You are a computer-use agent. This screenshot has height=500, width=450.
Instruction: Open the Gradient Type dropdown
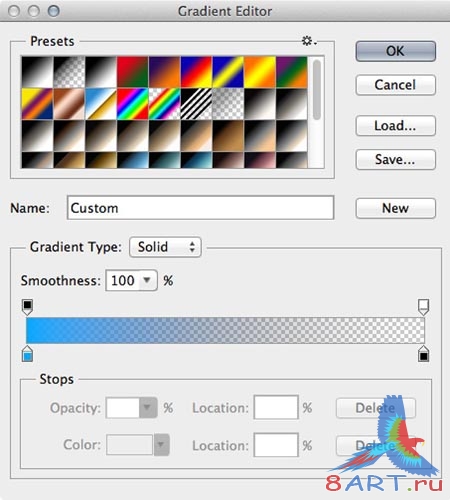pyautogui.click(x=165, y=247)
